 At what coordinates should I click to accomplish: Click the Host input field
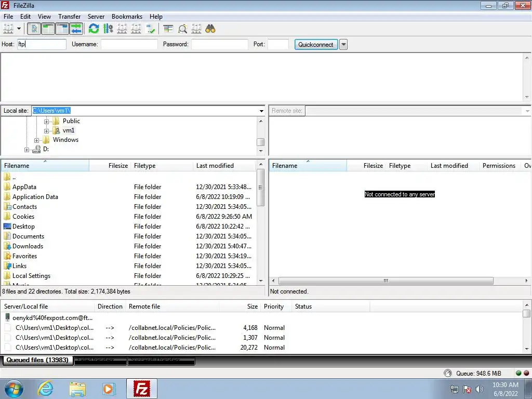click(42, 44)
